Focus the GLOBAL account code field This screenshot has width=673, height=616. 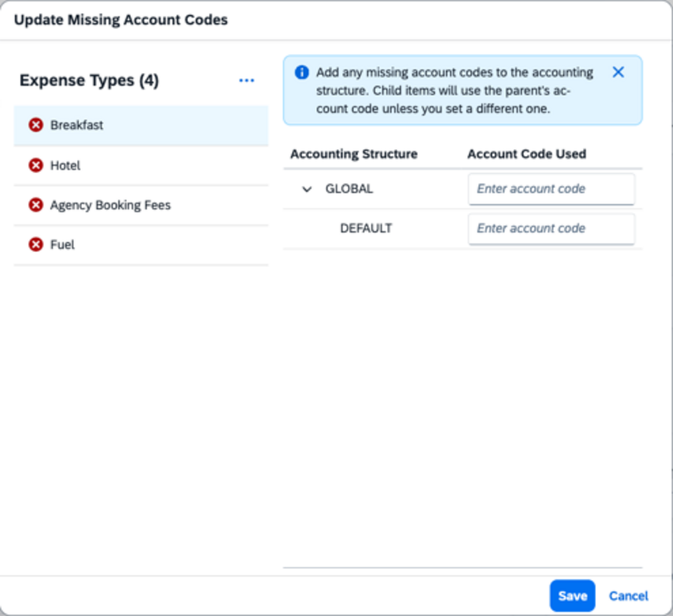tap(551, 189)
